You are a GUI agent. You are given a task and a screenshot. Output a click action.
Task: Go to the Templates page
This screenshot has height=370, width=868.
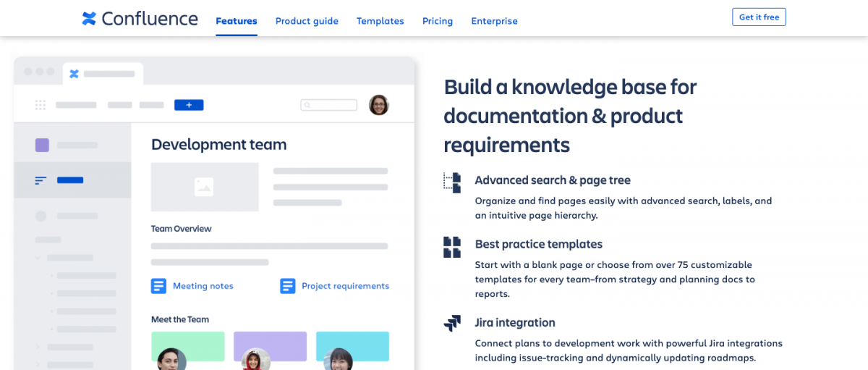[x=380, y=21]
